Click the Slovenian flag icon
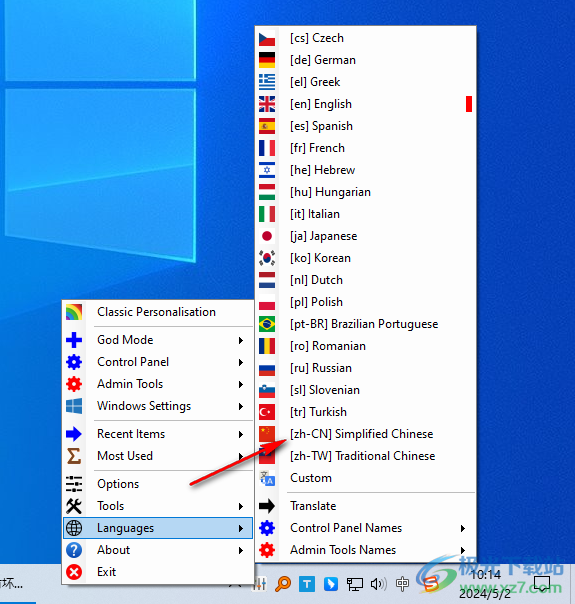Screen dimensions: 575x604 267,390
